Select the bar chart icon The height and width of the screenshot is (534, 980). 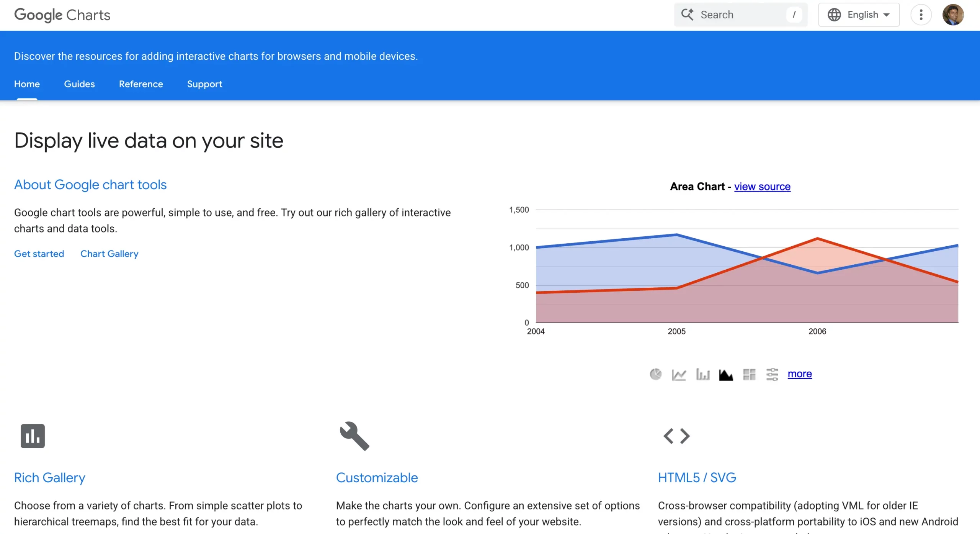(702, 374)
